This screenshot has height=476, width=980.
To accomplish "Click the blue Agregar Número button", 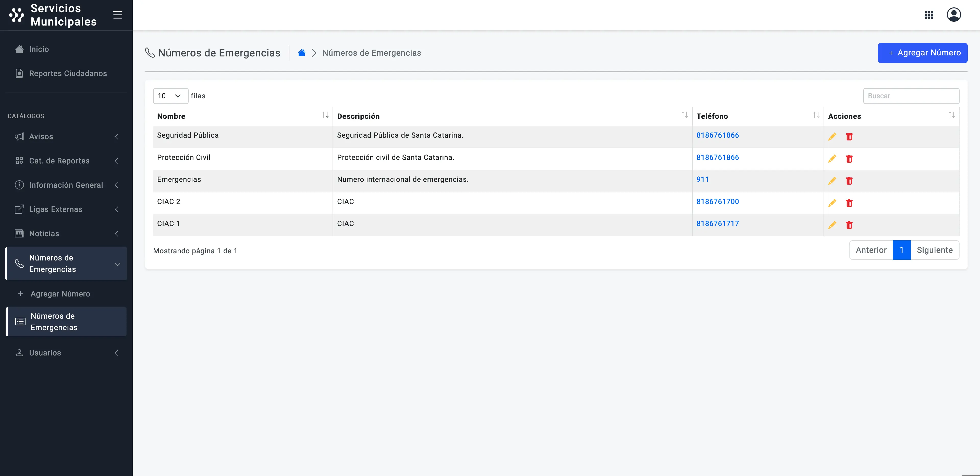I will coord(922,53).
